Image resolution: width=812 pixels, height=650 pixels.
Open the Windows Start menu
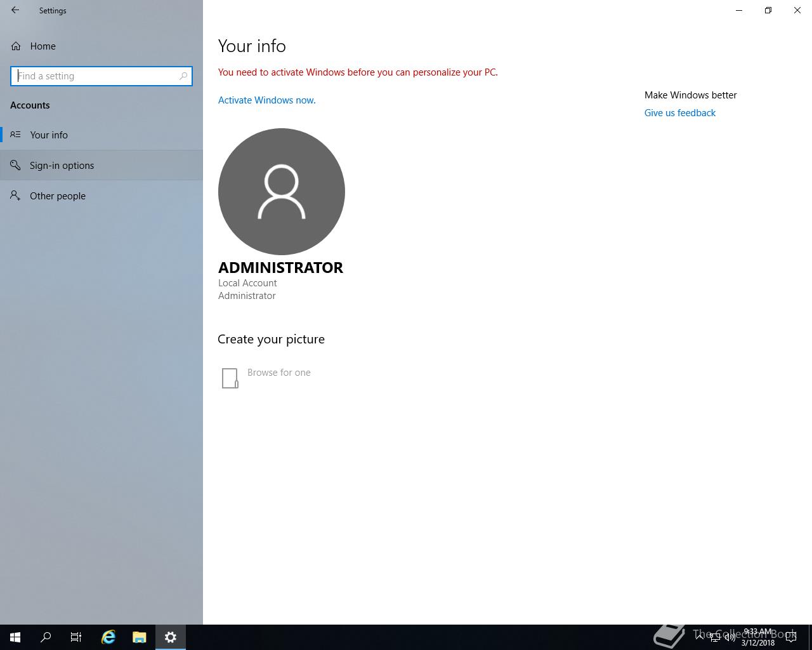pyautogui.click(x=15, y=637)
